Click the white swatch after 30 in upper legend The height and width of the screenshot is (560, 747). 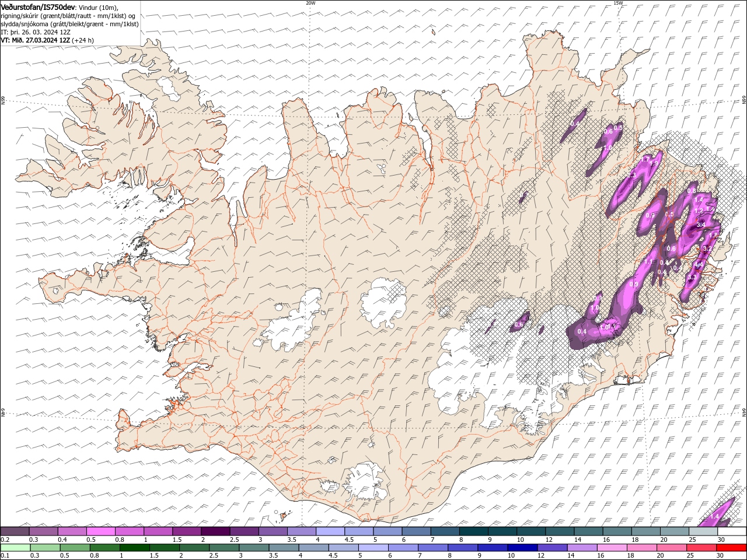pyautogui.click(x=732, y=531)
